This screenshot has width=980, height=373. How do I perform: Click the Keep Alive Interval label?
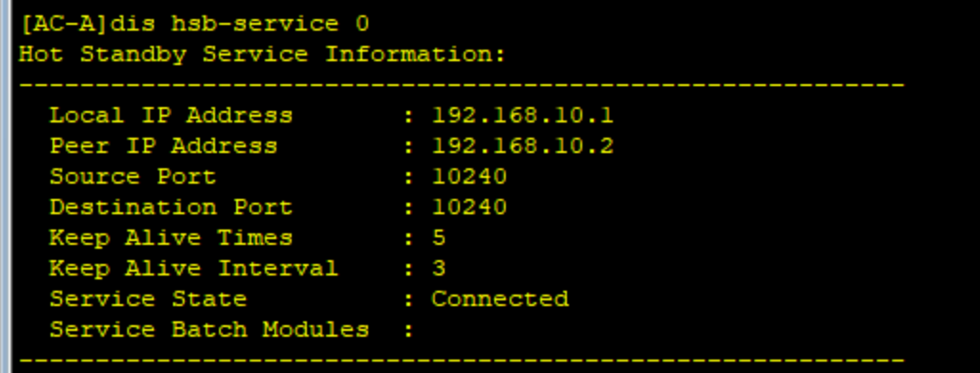(x=194, y=269)
